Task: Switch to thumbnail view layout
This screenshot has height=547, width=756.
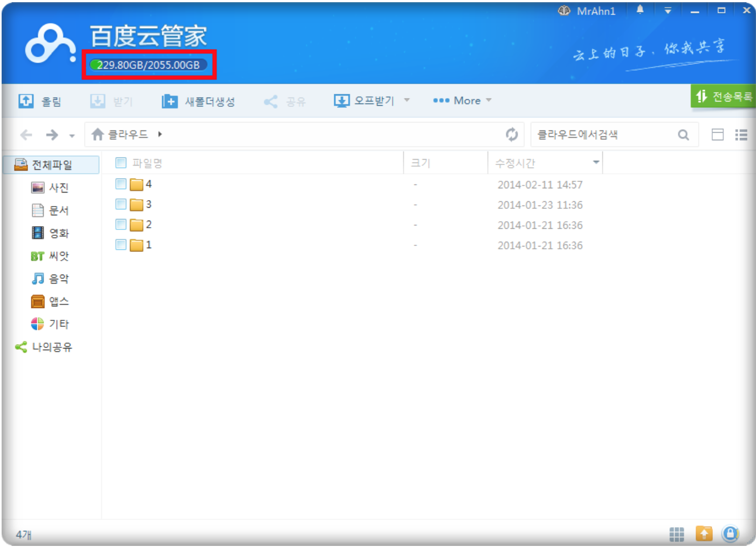Action: (x=718, y=135)
